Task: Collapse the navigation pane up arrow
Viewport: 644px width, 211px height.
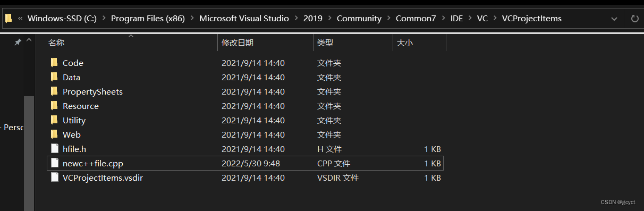Action: point(29,40)
